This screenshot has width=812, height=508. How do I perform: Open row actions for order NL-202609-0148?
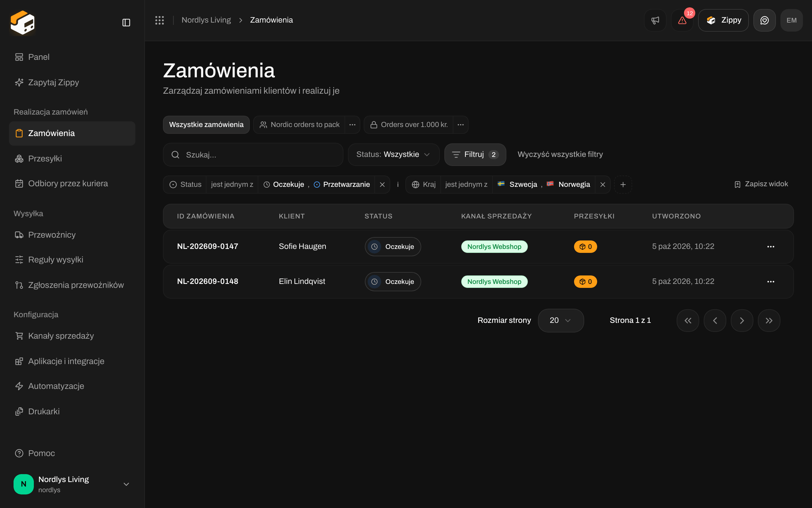(771, 282)
